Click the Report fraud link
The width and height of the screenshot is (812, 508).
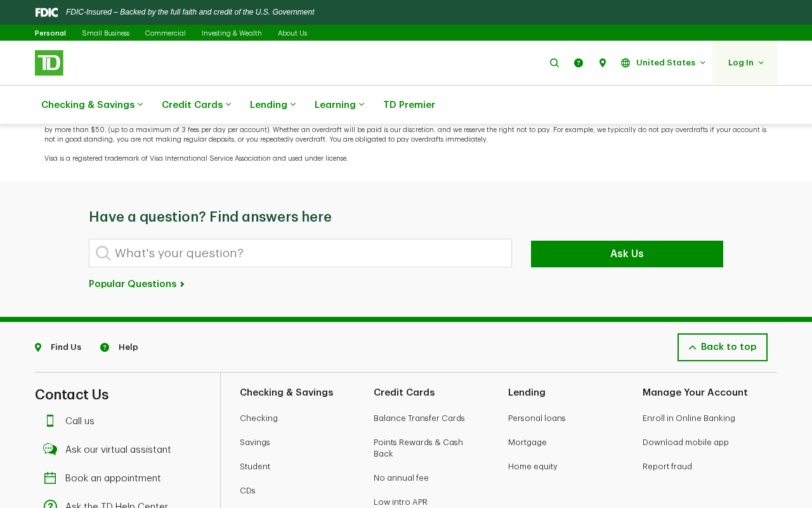(667, 467)
